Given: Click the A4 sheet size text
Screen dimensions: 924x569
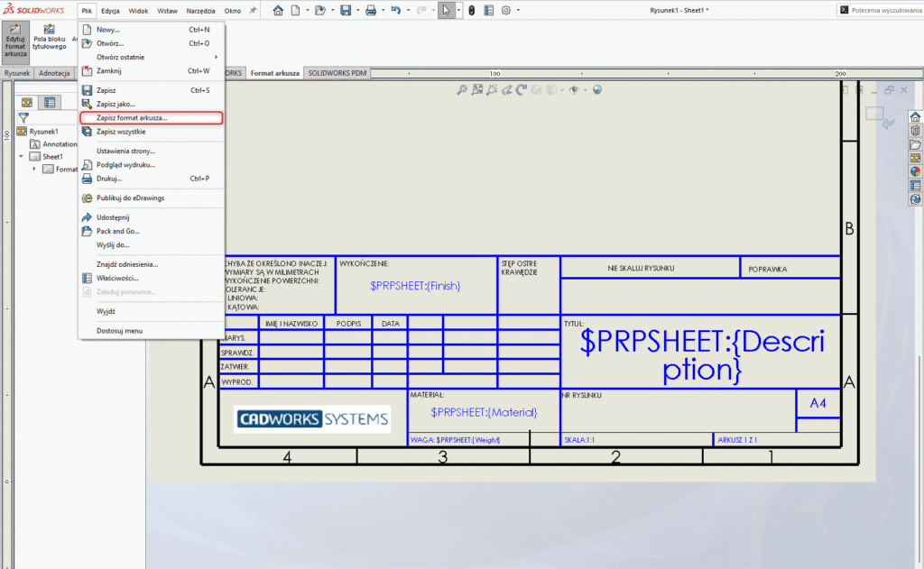Looking at the screenshot, I should pyautogui.click(x=818, y=403).
